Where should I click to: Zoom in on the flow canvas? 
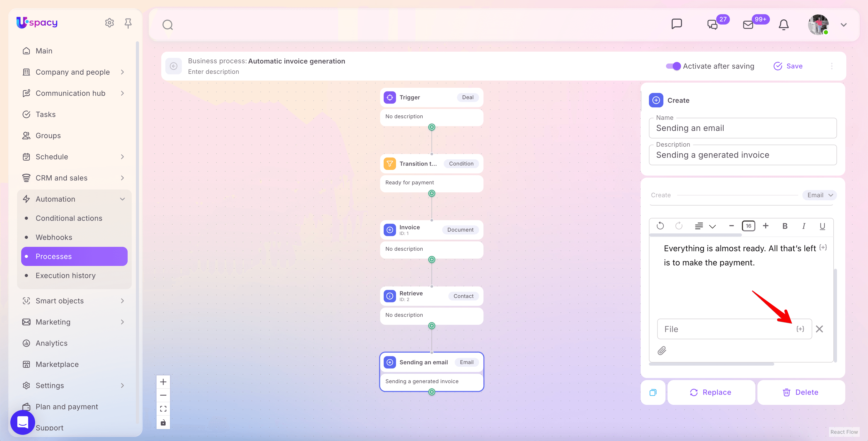tap(163, 382)
